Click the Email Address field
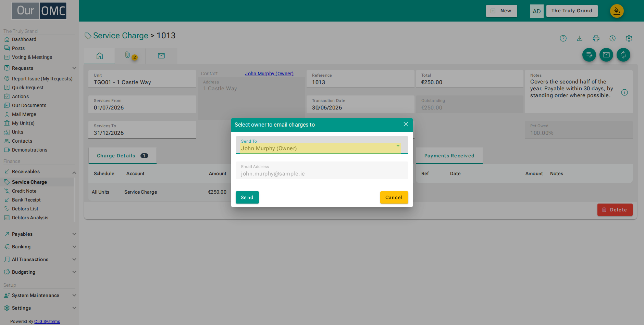The image size is (644, 325). point(322,170)
